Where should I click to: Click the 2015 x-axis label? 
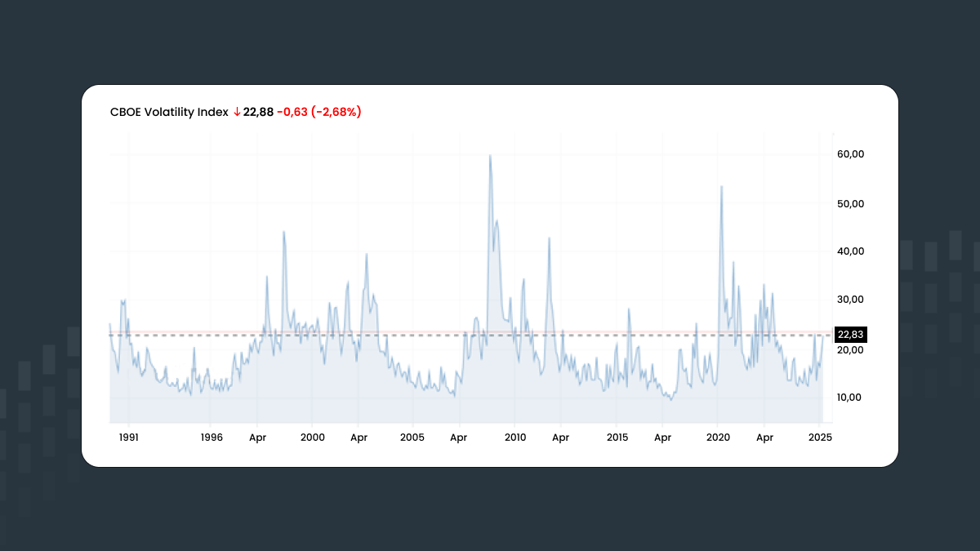[x=617, y=438]
